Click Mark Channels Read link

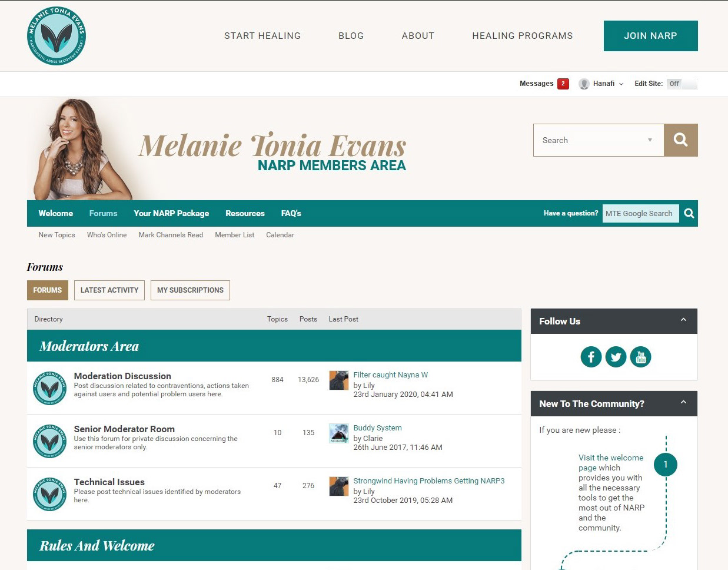pos(171,235)
